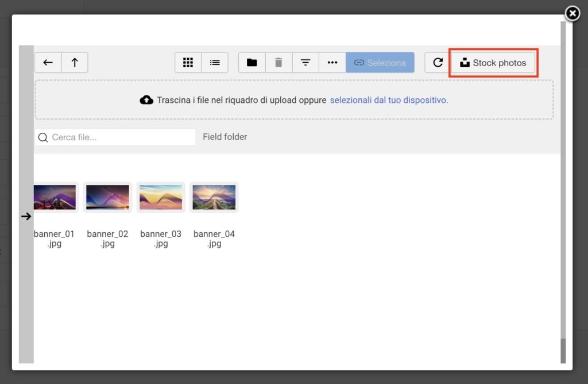This screenshot has height=384, width=588.
Task: Select banner_03.jpg thumbnail
Action: coord(161,197)
